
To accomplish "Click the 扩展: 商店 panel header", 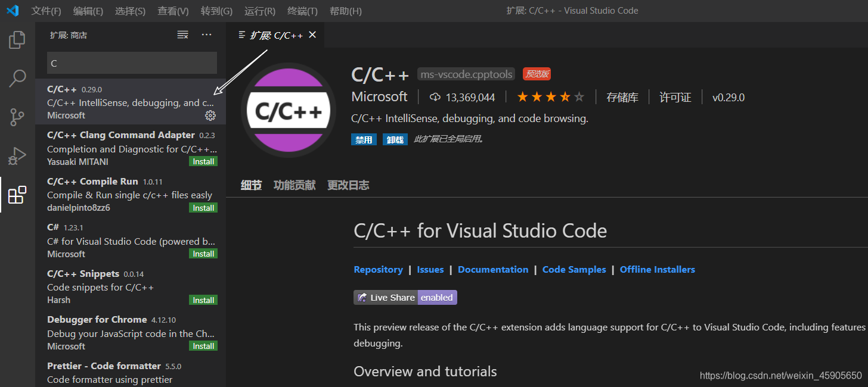I will 69,35.
